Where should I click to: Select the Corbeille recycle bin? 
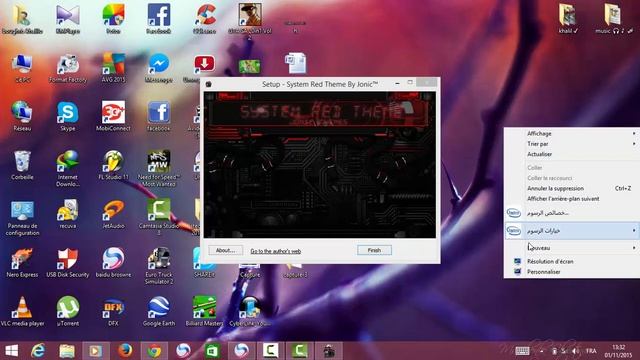22,165
